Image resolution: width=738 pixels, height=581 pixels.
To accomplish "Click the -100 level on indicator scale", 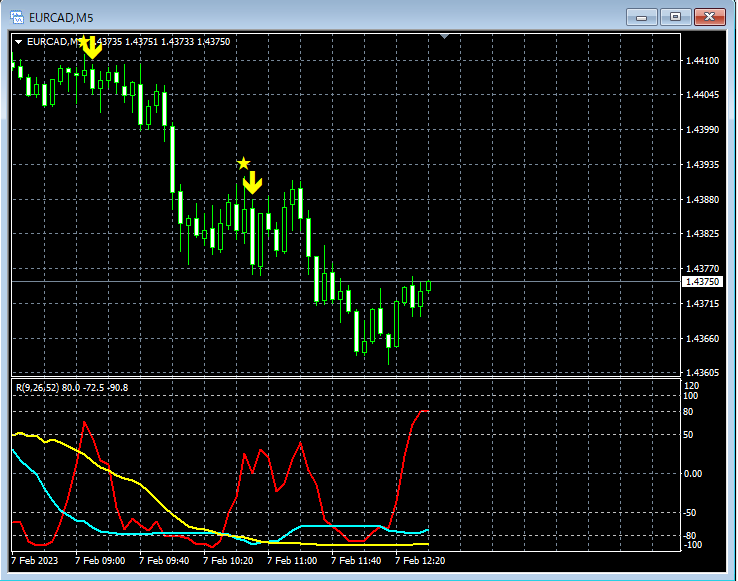I will click(x=691, y=545).
